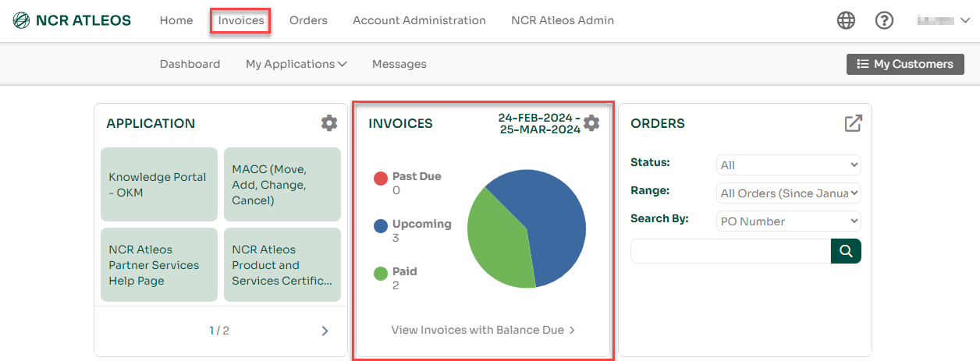Open the language globe icon

[846, 21]
